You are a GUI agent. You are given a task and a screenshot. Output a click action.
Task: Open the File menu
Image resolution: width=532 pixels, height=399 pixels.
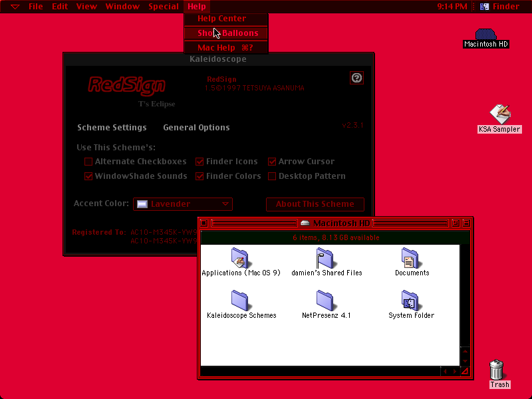pos(36,7)
